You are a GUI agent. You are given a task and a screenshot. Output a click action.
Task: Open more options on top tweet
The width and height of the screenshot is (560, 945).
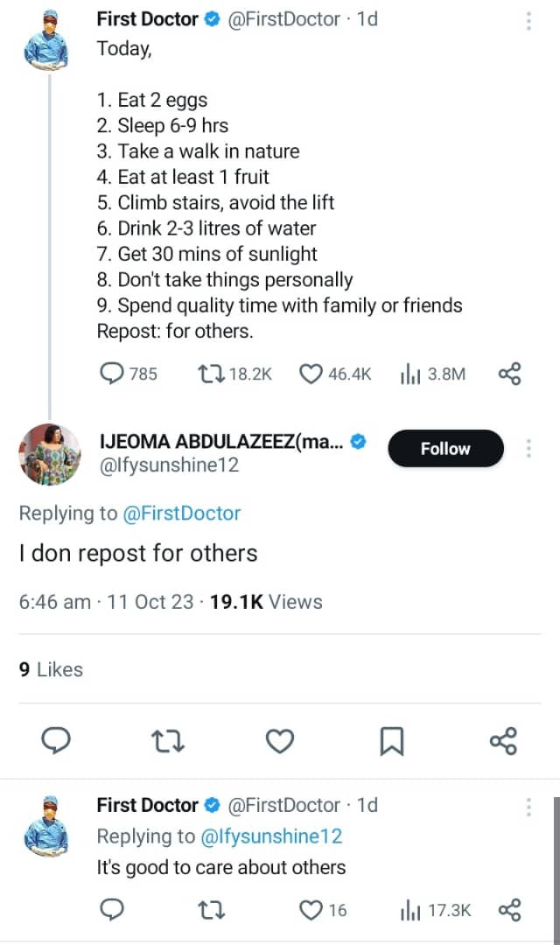pyautogui.click(x=528, y=19)
